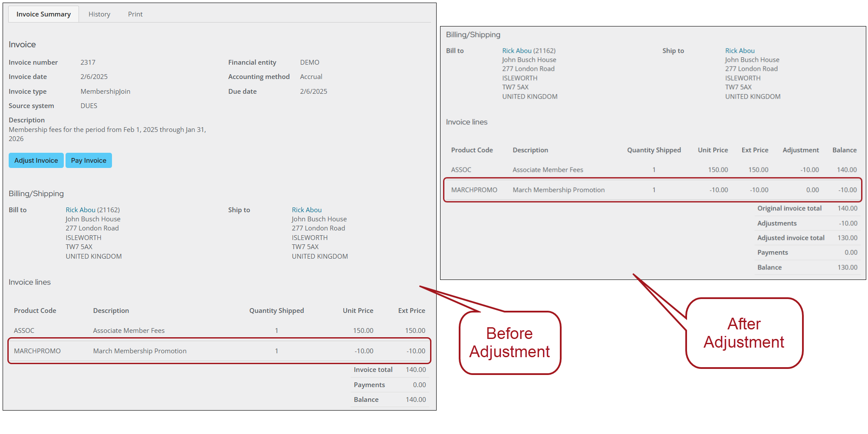Open Rick Abou Bill to link in after-adjustment panel
The width and height of the screenshot is (868, 434).
coord(516,51)
